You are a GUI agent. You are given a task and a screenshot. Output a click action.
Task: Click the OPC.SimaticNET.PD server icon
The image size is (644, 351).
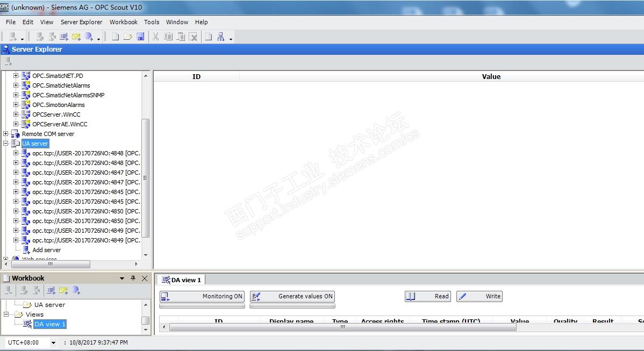click(26, 76)
